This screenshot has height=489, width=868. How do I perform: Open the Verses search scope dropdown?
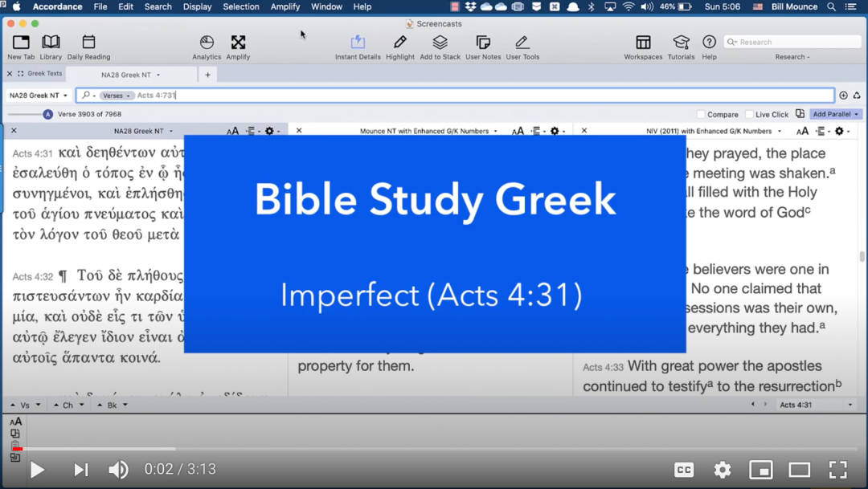click(116, 96)
